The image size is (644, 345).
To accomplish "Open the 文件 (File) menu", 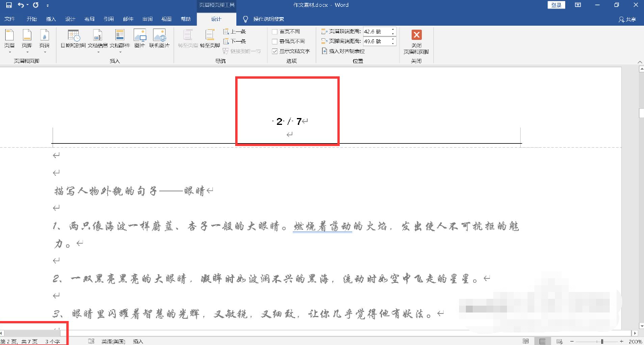I will click(10, 18).
